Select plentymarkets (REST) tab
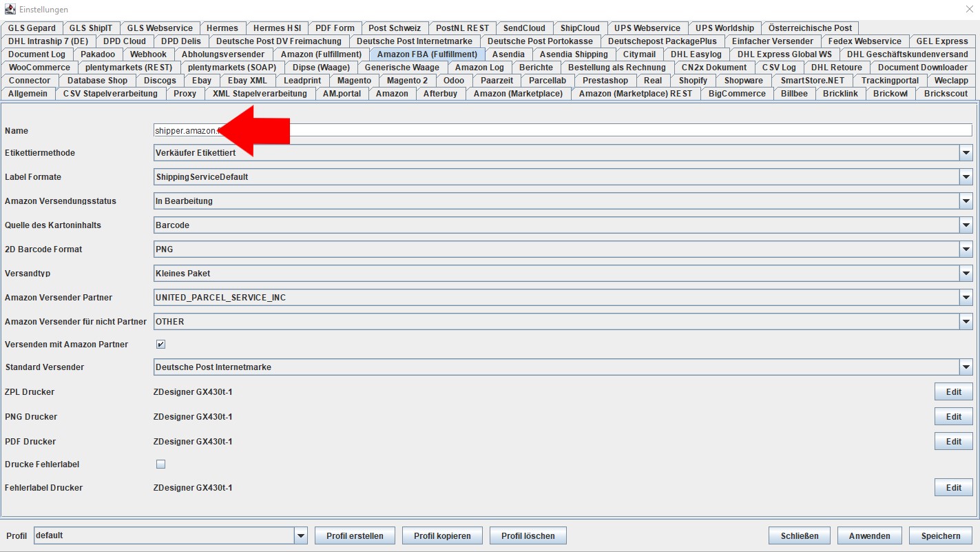 pyautogui.click(x=129, y=68)
